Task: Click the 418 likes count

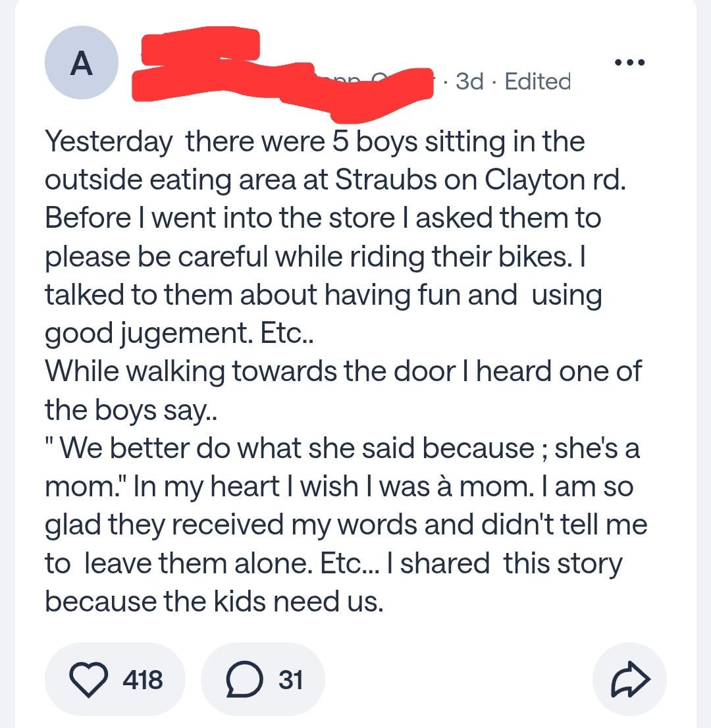Action: [143, 679]
